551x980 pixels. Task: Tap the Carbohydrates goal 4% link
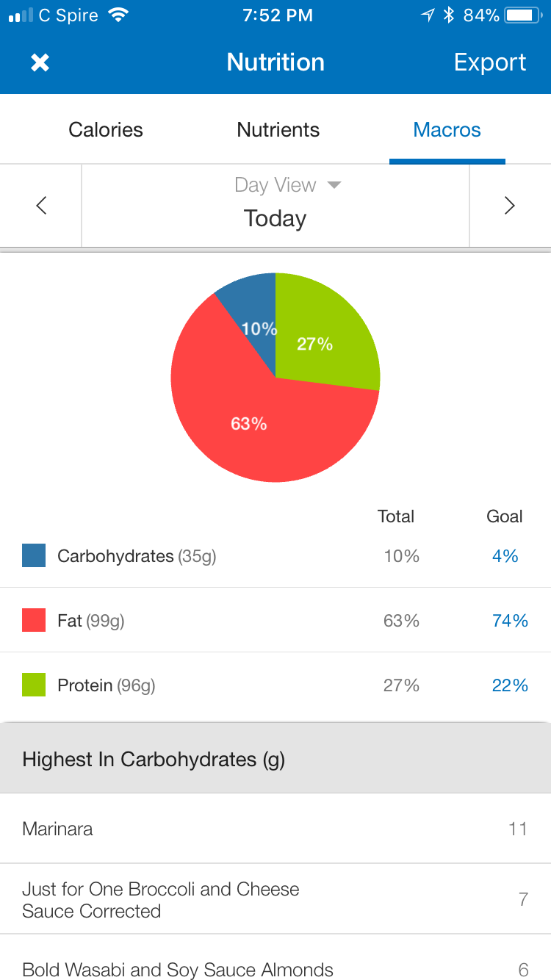coord(505,556)
